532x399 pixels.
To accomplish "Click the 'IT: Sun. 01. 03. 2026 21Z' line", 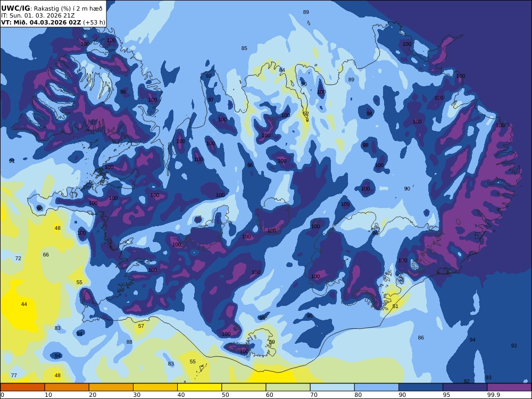I will 38,15.
